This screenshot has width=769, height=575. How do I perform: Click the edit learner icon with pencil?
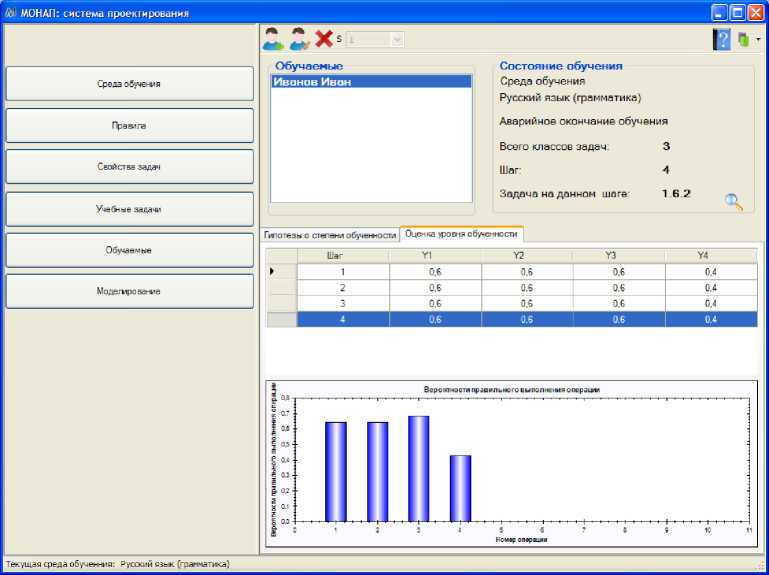[299, 39]
